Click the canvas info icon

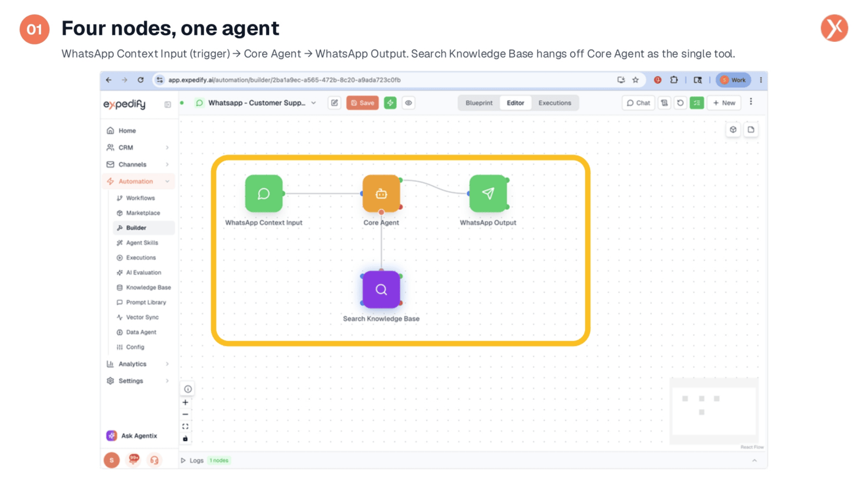pyautogui.click(x=188, y=389)
